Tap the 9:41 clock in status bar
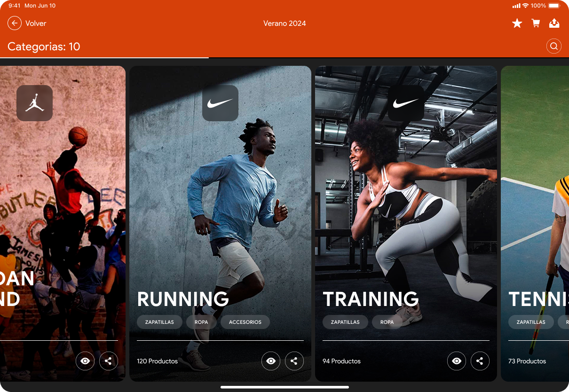This screenshot has width=569, height=392. tap(15, 6)
